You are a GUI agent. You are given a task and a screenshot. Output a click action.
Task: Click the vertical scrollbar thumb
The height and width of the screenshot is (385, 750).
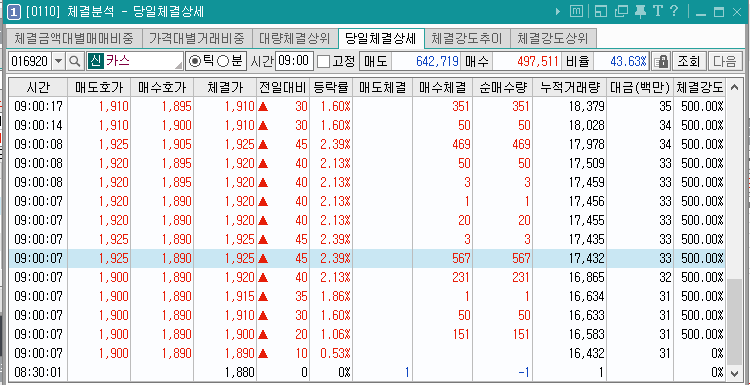(734, 321)
